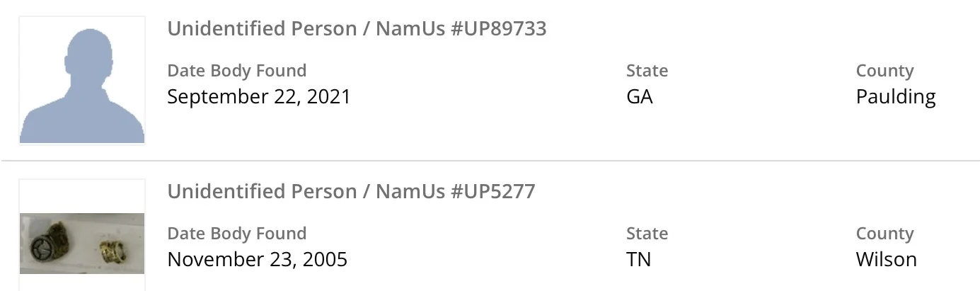Screen dimensions: 980x291
Task: Click the Date Body Found label for UP5277
Action: tap(236, 234)
